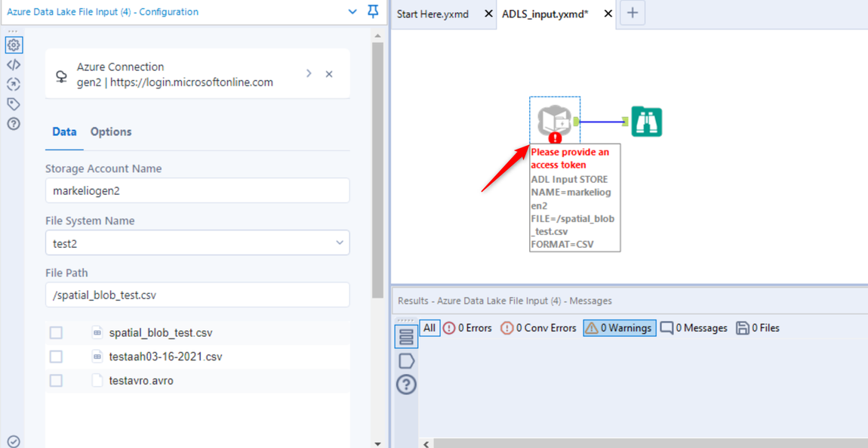Image resolution: width=868 pixels, height=448 pixels.
Task: Expand the Azure Connection details chevron
Action: [x=309, y=73]
